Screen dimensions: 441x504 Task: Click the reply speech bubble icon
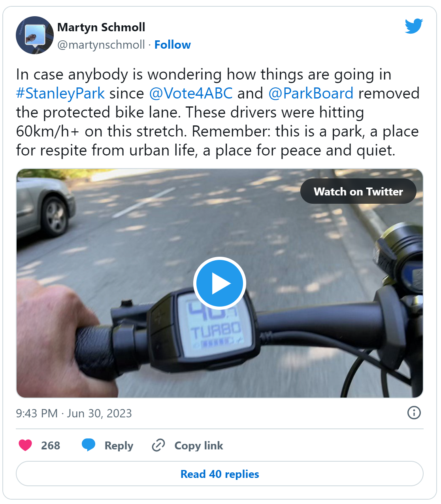tap(89, 445)
